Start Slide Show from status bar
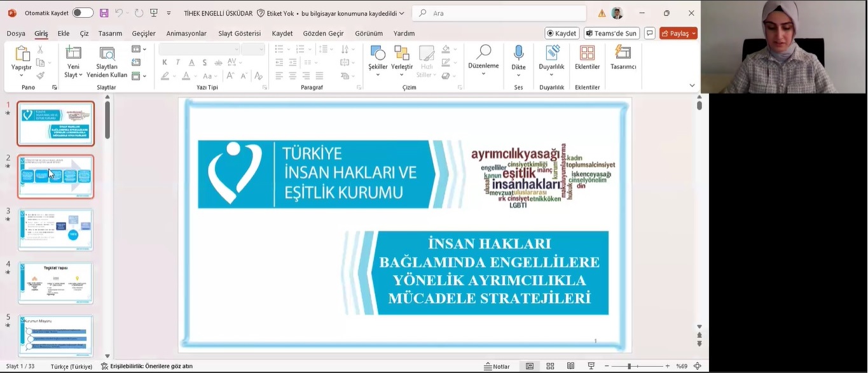The image size is (868, 373). click(x=591, y=367)
